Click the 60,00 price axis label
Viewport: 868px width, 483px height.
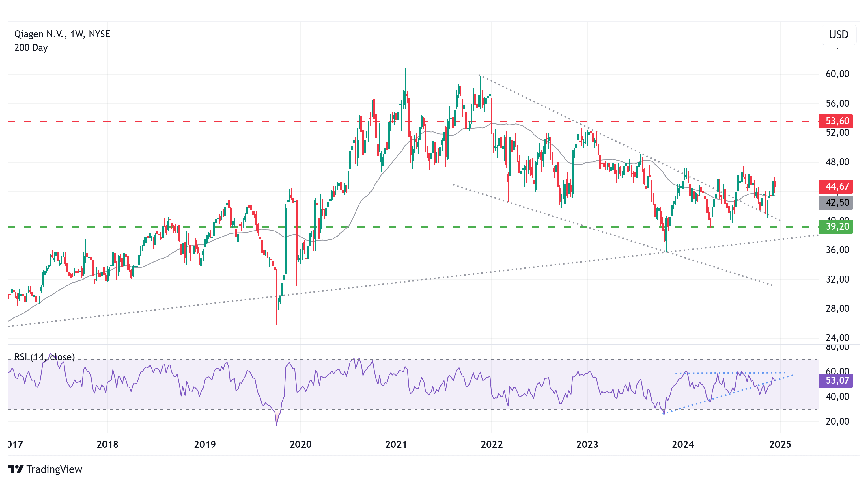(837, 74)
